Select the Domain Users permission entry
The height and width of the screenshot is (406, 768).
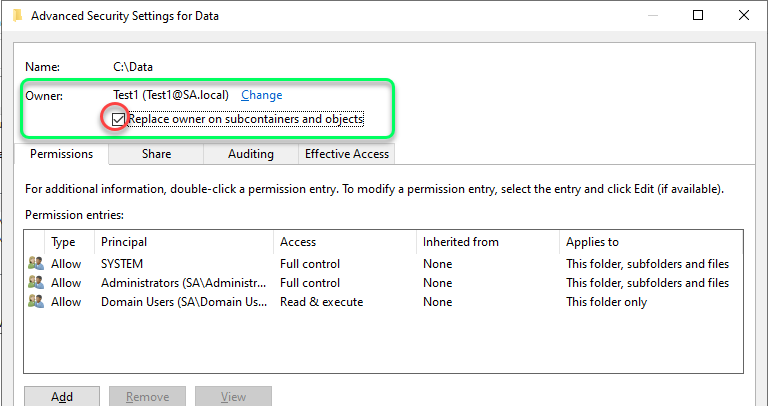click(x=383, y=302)
